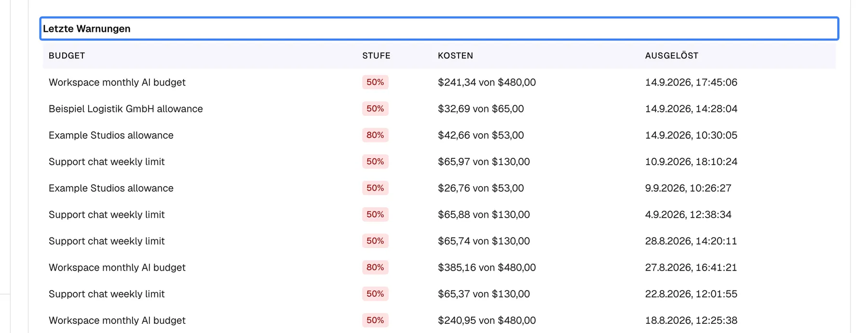The width and height of the screenshot is (868, 333).
Task: Click the 50% badge in the $65,88 row
Action: click(375, 215)
